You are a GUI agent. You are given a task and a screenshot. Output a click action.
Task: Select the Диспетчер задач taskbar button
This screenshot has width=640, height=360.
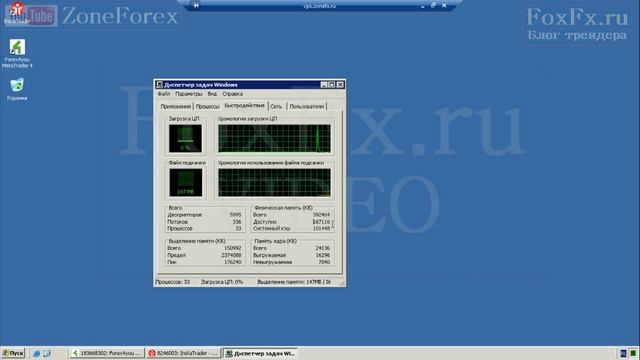[x=260, y=353]
